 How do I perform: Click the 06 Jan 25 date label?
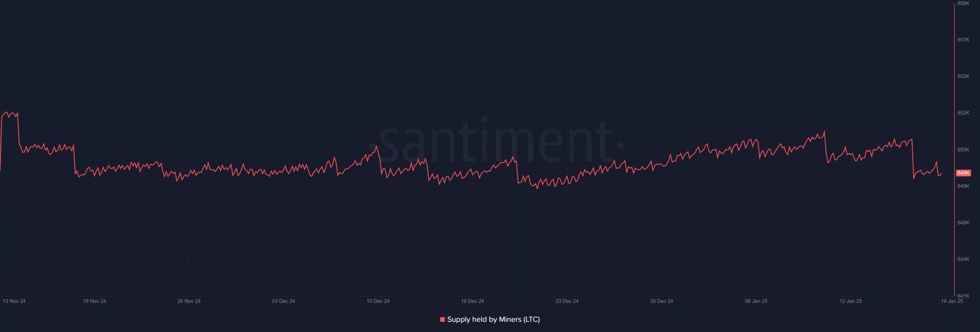pos(756,301)
